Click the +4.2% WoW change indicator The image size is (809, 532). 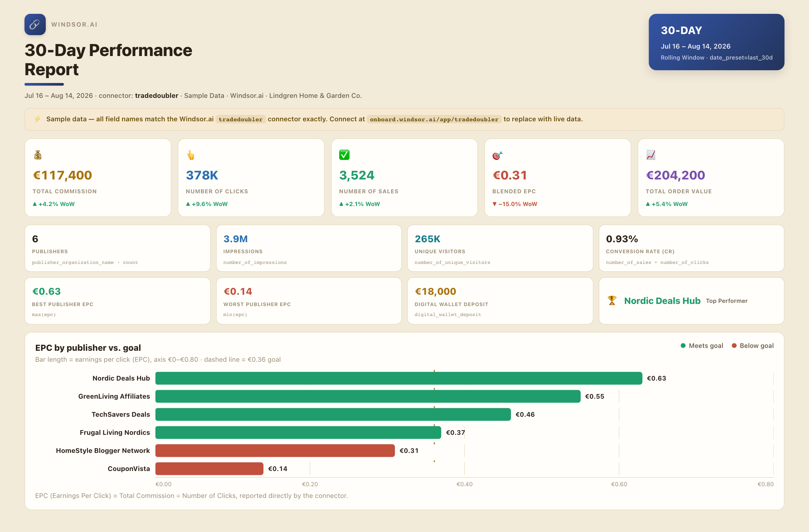pos(54,204)
